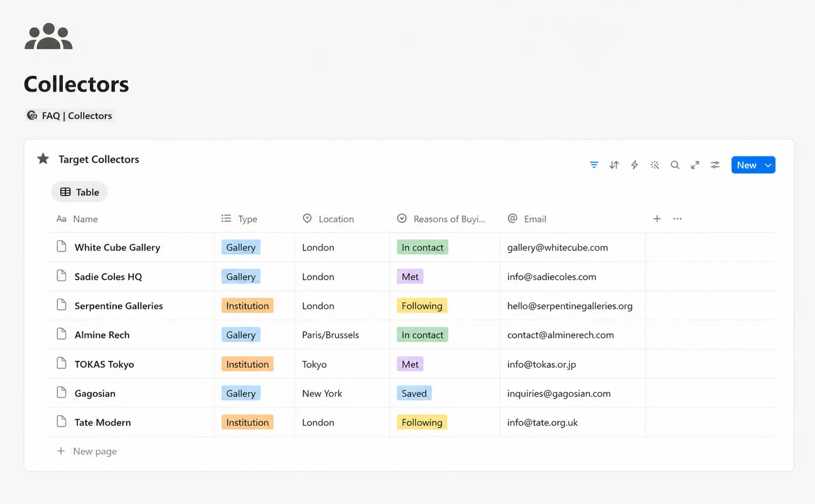Click the page icon for Serpentine Galleries
815x504 pixels.
point(61,305)
